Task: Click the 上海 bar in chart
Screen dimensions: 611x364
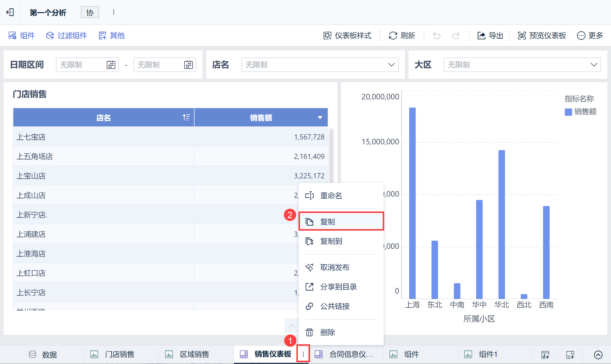Action: [x=412, y=203]
